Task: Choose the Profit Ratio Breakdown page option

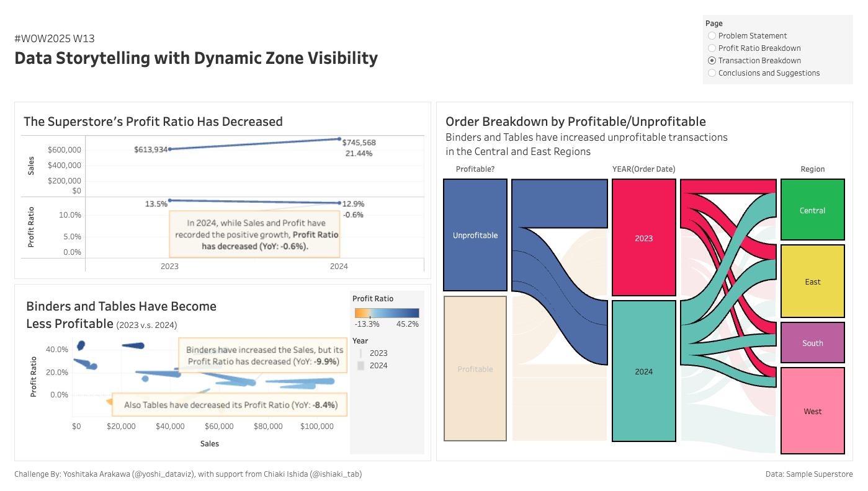Action: [712, 48]
